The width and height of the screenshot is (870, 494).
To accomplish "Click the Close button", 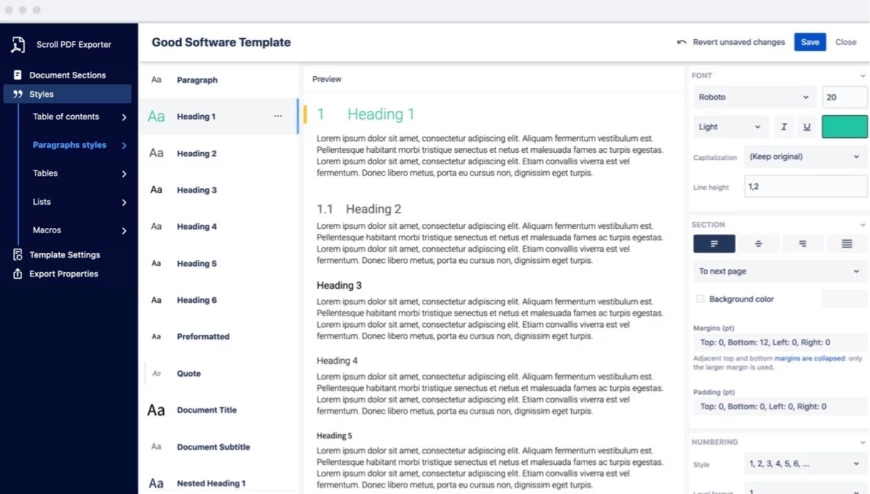I will [846, 42].
